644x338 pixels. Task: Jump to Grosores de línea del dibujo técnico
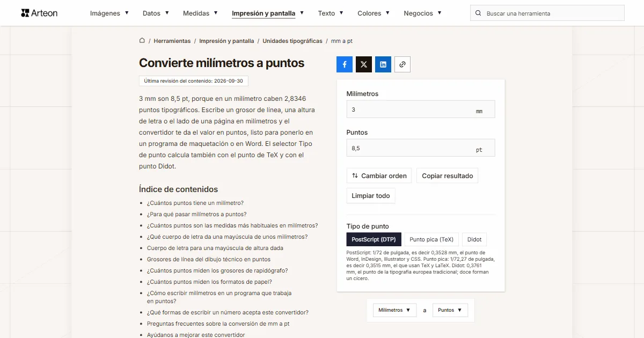tap(209, 259)
